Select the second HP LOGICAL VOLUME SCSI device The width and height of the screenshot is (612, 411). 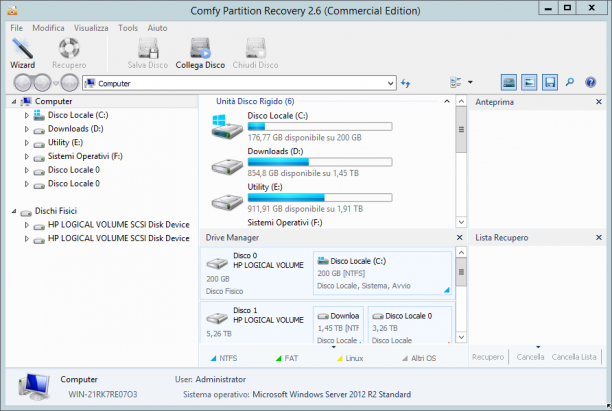(x=119, y=238)
